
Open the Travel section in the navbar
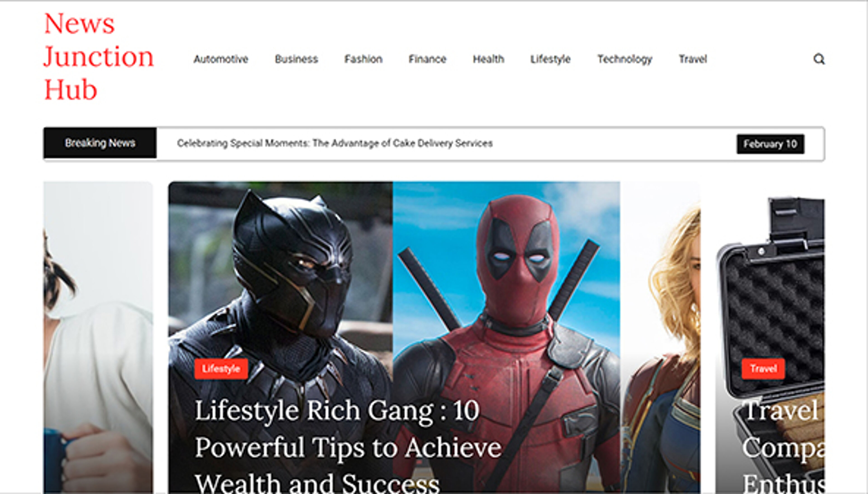693,59
